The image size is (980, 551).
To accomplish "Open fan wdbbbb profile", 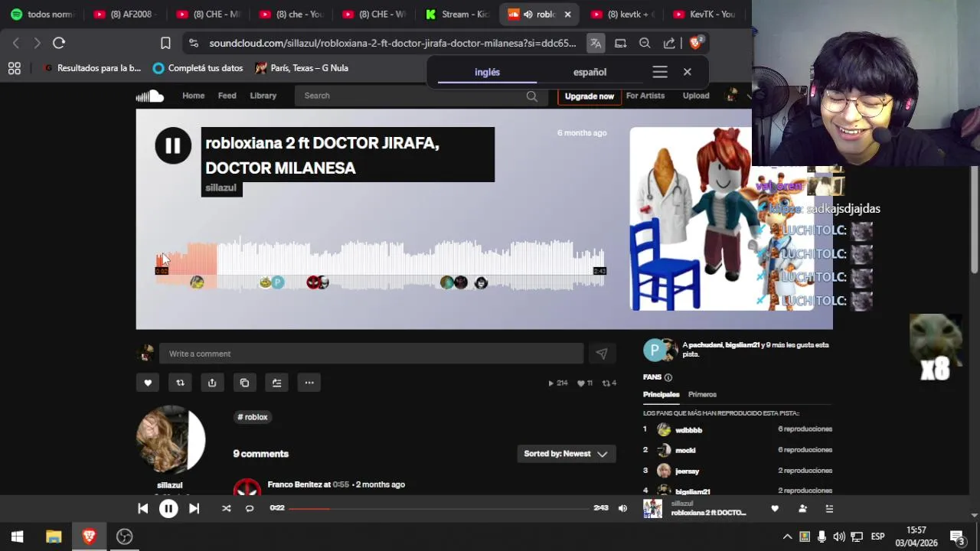I will point(688,430).
